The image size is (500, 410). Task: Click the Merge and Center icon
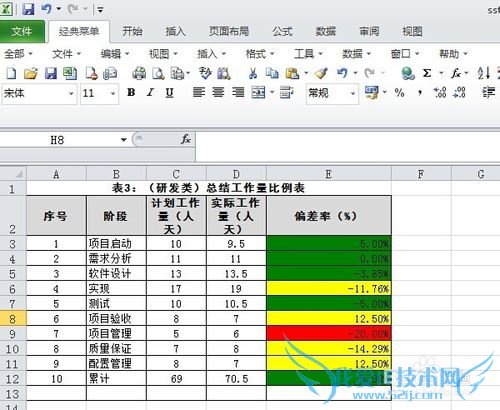click(258, 92)
